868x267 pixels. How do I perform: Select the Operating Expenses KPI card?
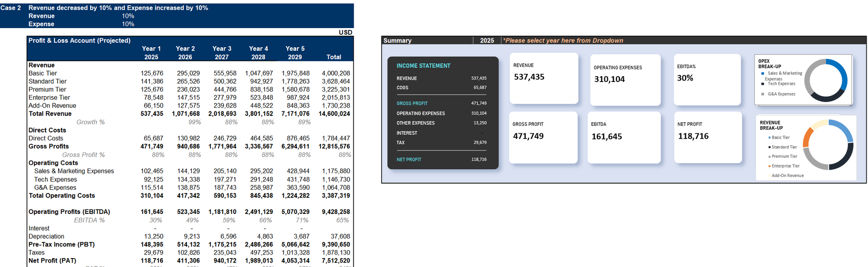click(x=625, y=80)
